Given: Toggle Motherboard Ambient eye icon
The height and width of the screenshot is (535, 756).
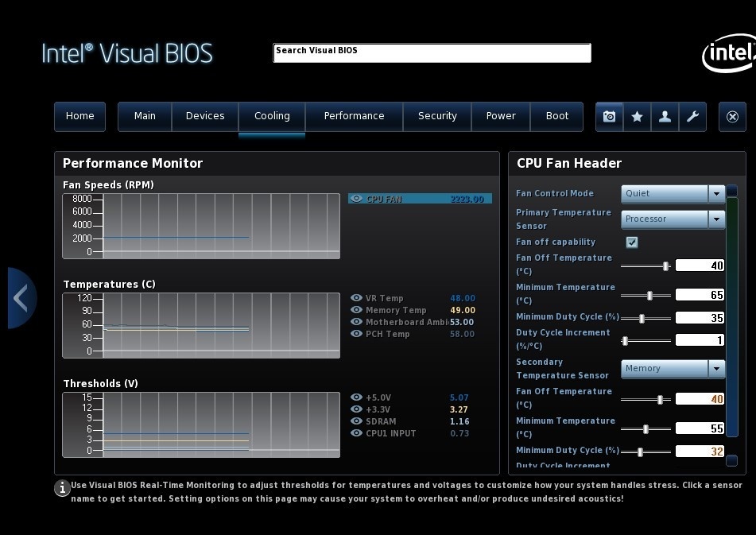Looking at the screenshot, I should click(x=356, y=321).
